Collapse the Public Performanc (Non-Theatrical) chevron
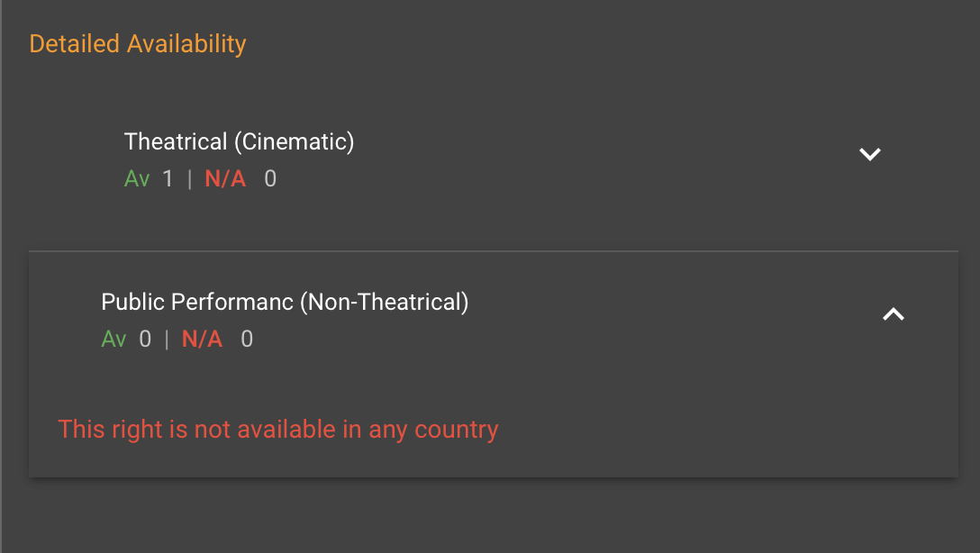Viewport: 980px width, 553px height. 893,314
